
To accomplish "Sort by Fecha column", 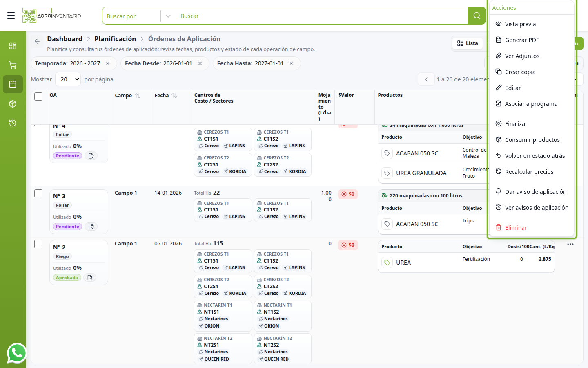I will point(174,96).
